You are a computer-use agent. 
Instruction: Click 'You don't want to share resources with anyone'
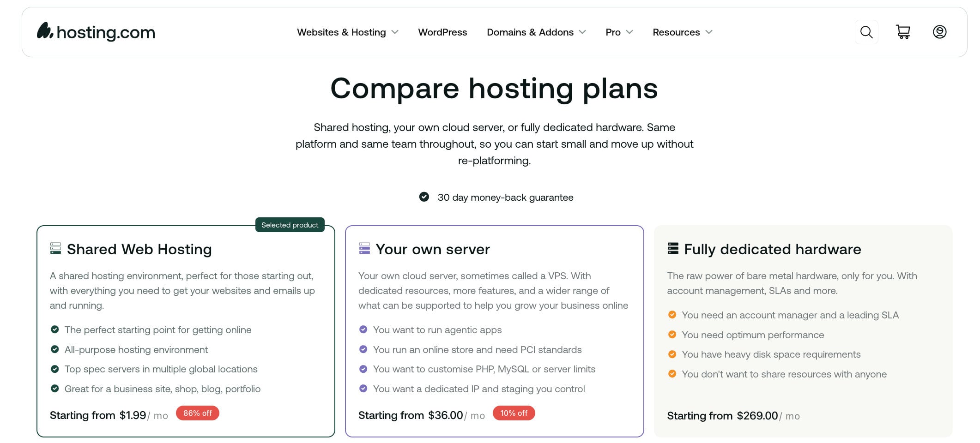[784, 374]
